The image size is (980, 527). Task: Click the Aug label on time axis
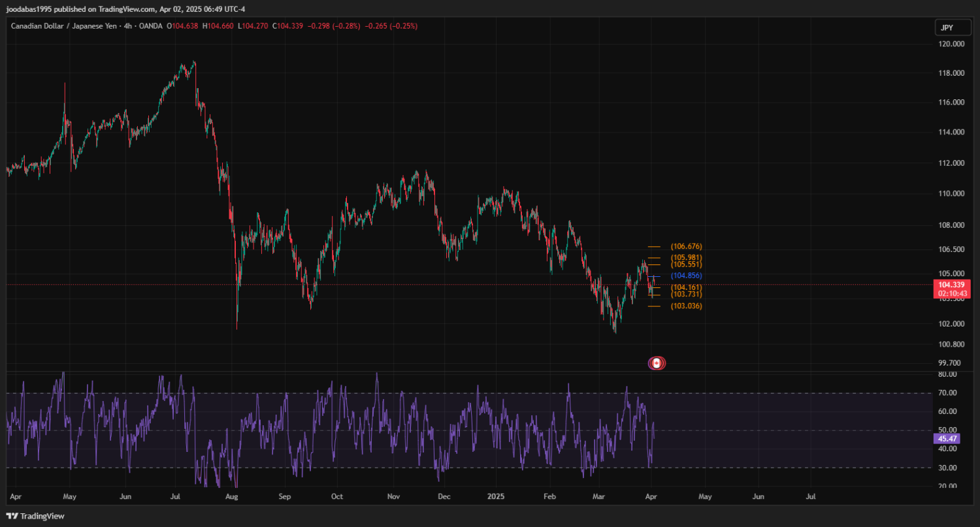point(232,496)
